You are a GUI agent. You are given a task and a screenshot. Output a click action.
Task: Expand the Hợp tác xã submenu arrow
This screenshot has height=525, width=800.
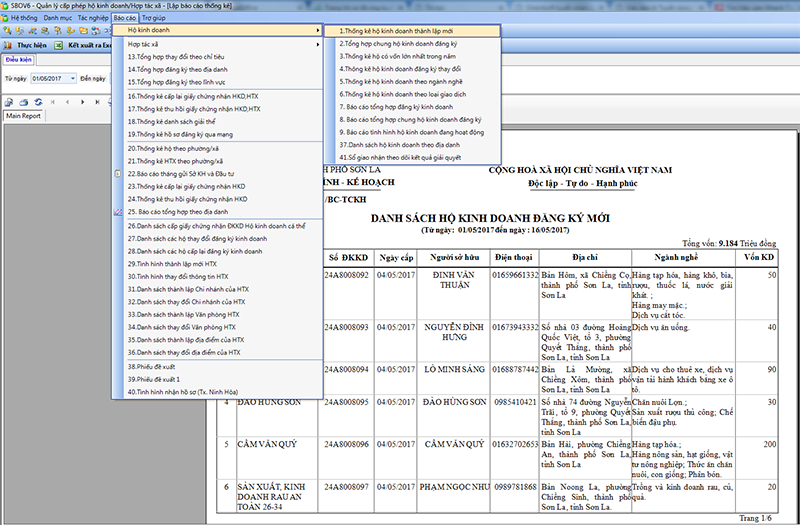click(x=318, y=44)
